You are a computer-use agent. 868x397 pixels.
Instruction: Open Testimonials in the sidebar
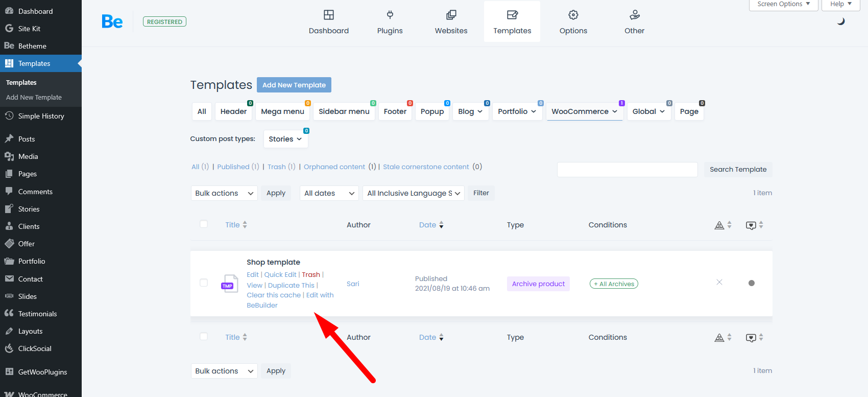(37, 314)
